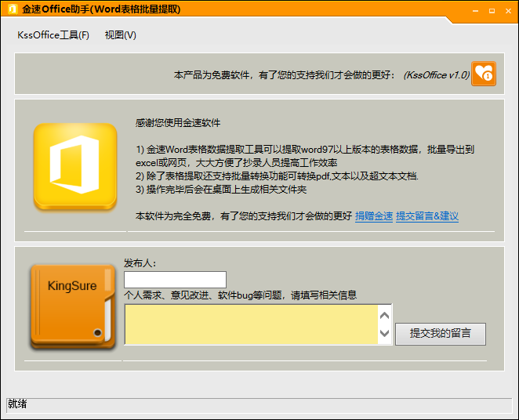The image size is (519, 420).
Task: Click the 提交我的留言 button
Action: pyautogui.click(x=441, y=334)
